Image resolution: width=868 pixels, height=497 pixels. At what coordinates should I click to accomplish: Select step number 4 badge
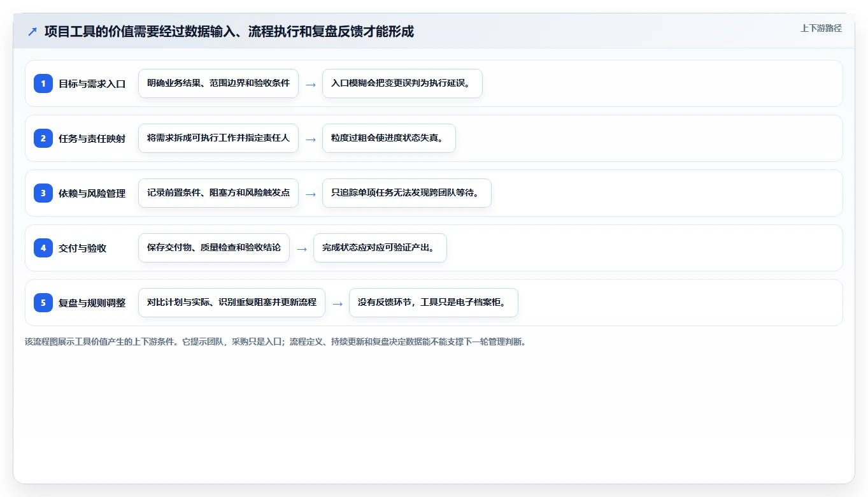coord(43,248)
